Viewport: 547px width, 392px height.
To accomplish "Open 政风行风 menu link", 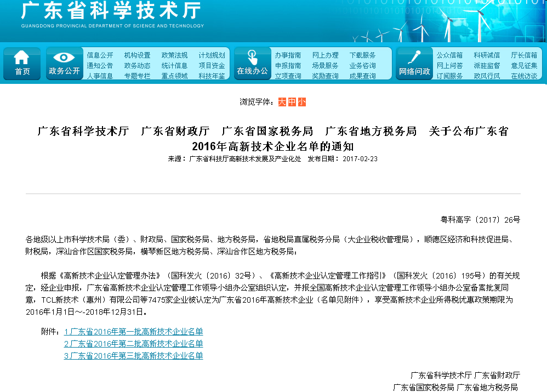I will [x=487, y=76].
